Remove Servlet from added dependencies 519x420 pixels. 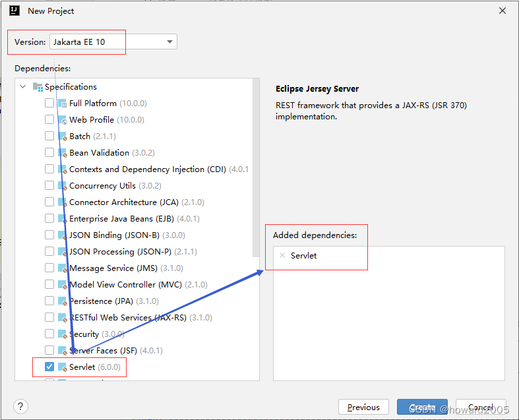click(282, 255)
